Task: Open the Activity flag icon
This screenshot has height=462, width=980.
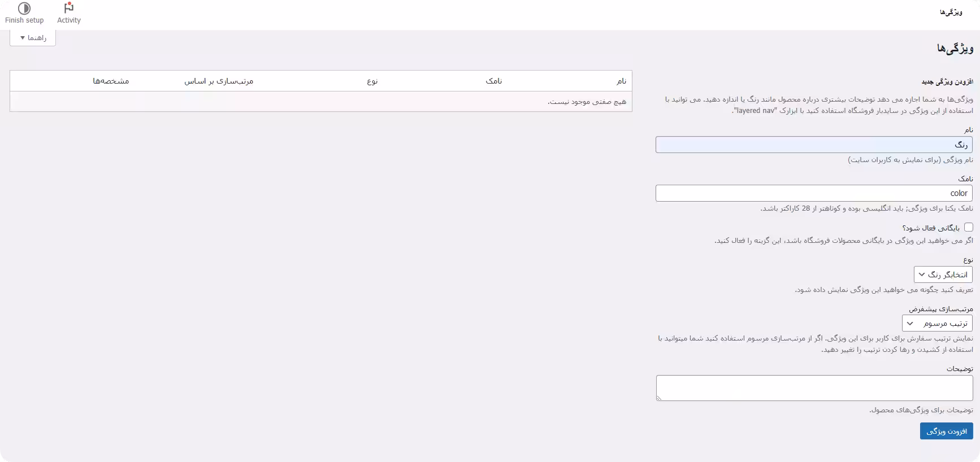Action: pos(69,8)
